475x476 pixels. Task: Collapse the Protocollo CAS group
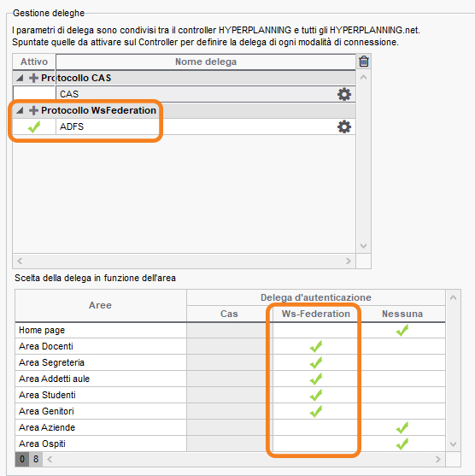click(x=20, y=78)
